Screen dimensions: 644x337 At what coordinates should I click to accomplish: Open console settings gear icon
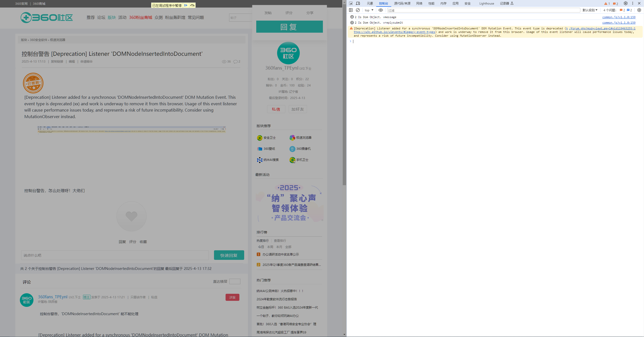tap(639, 10)
